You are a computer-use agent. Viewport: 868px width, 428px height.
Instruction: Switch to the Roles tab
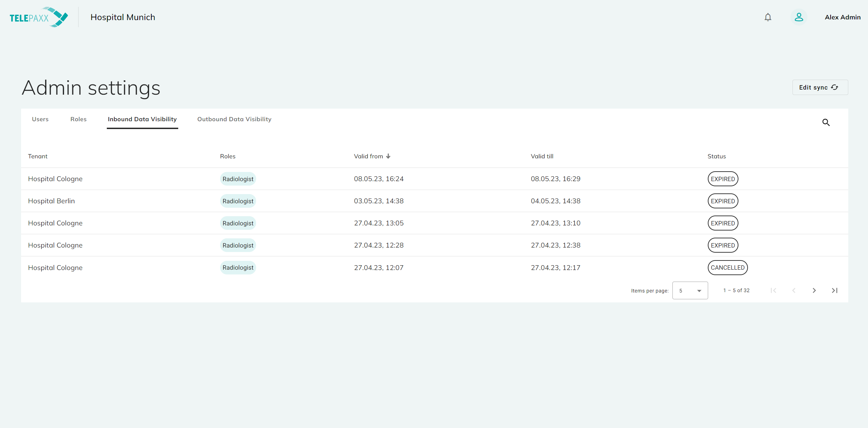pyautogui.click(x=78, y=119)
